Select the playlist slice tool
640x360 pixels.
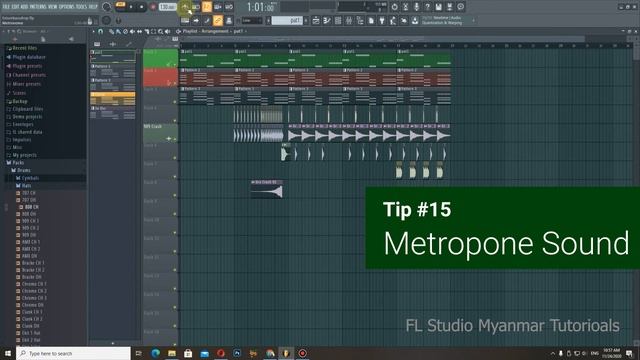pyautogui.click(x=147, y=31)
